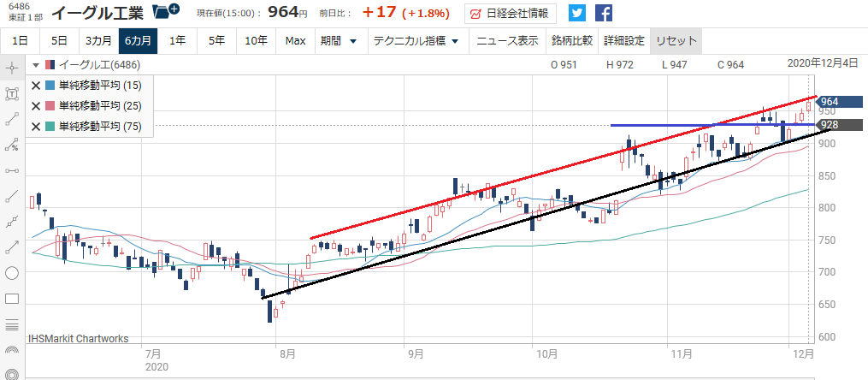Select the text annotation tool

point(12,93)
